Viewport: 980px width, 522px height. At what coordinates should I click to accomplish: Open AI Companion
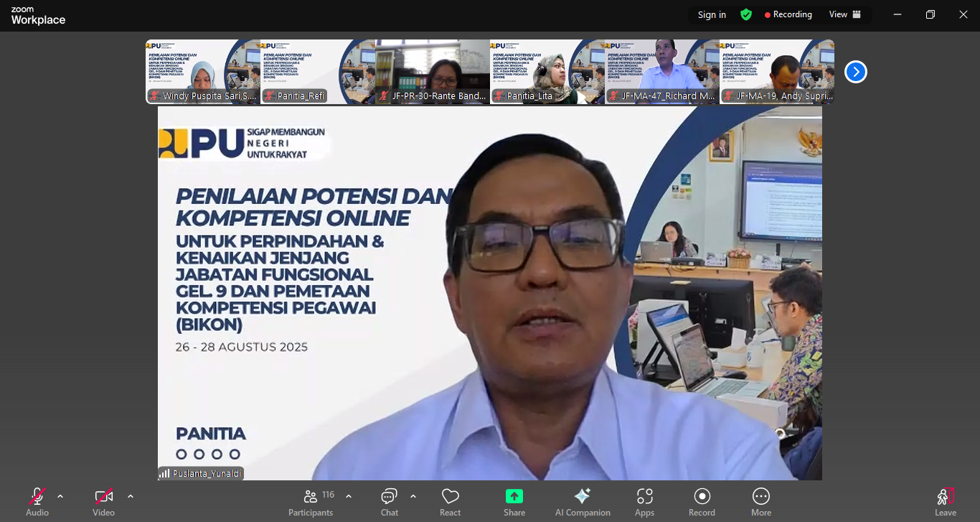pos(583,502)
